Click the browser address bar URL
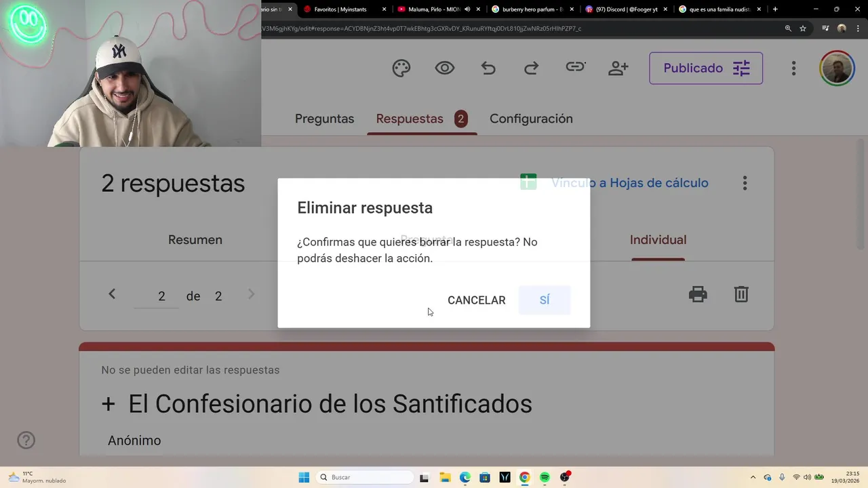Image resolution: width=868 pixels, height=488 pixels. click(420, 28)
